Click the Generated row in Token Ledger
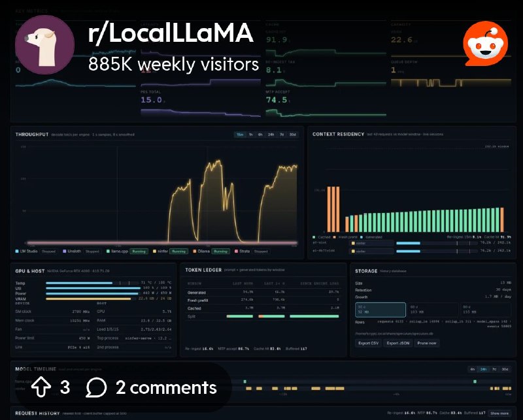 point(263,293)
